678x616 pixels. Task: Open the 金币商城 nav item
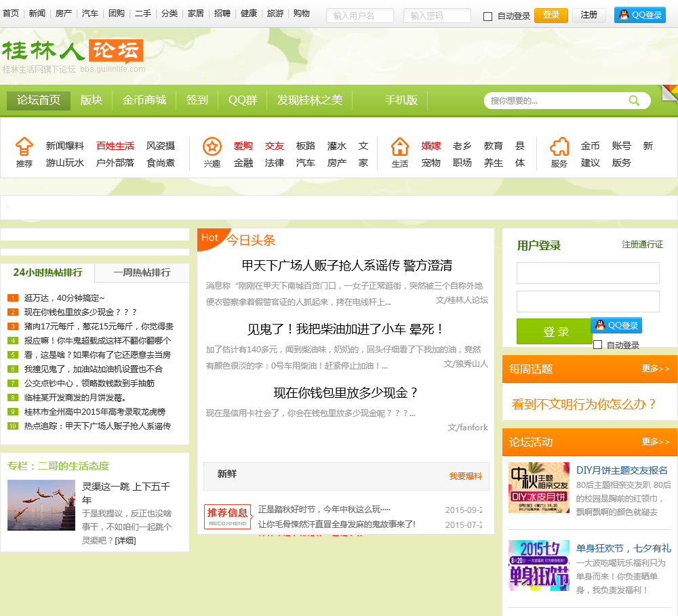click(144, 100)
